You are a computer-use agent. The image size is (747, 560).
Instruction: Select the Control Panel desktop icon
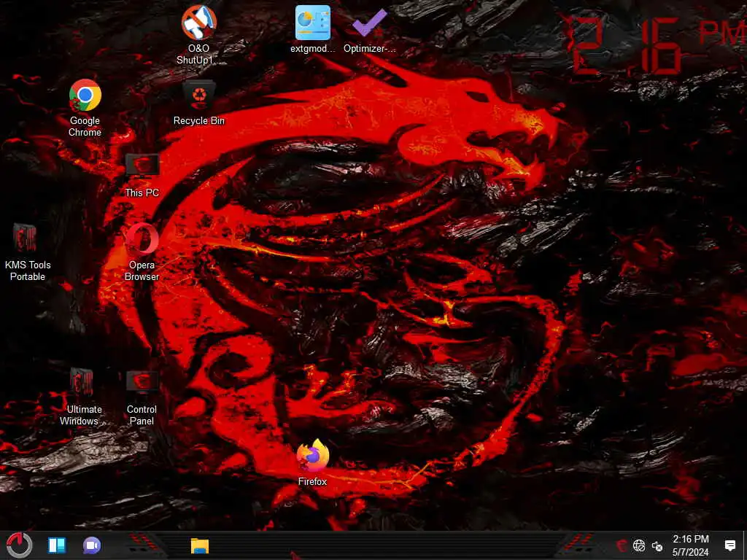(142, 397)
